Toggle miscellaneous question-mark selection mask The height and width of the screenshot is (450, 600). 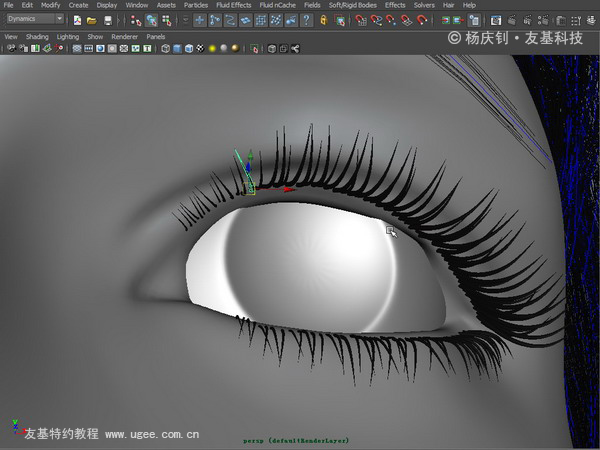[x=307, y=20]
